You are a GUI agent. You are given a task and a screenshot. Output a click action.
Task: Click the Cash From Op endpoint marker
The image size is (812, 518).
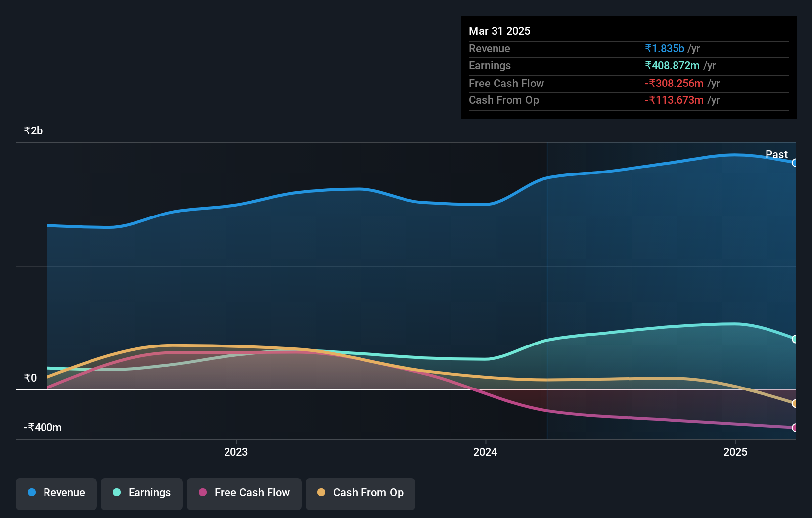[795, 404]
